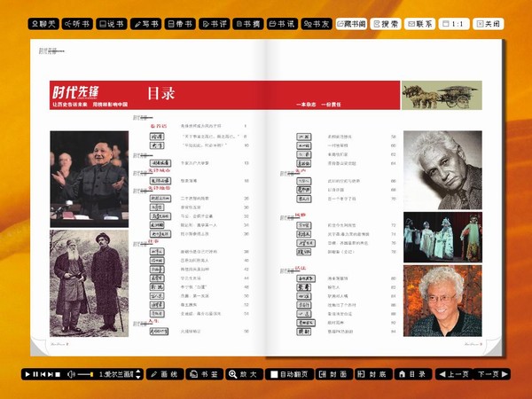Image resolution: width=532 pixels, height=399 pixels.
Task: Pause the background audio
Action: [35, 374]
